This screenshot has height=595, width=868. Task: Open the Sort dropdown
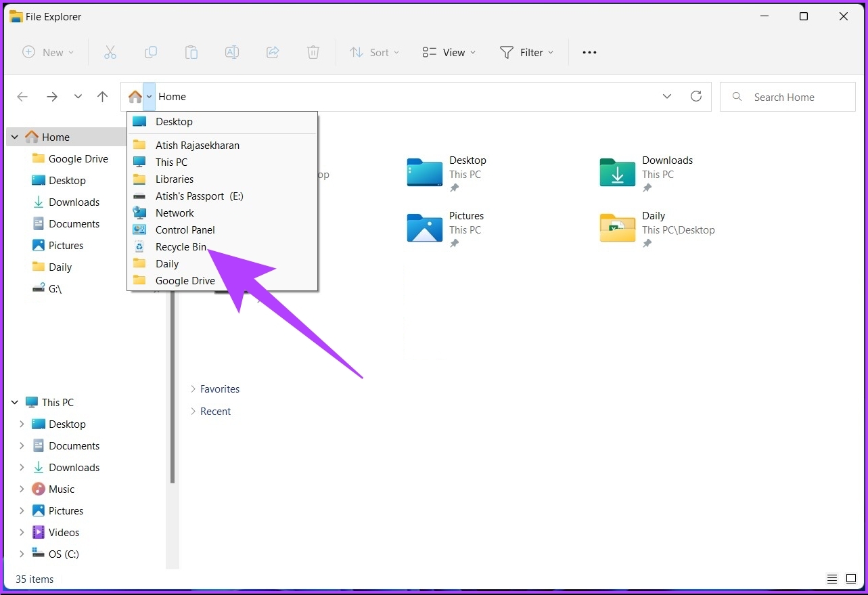[374, 52]
